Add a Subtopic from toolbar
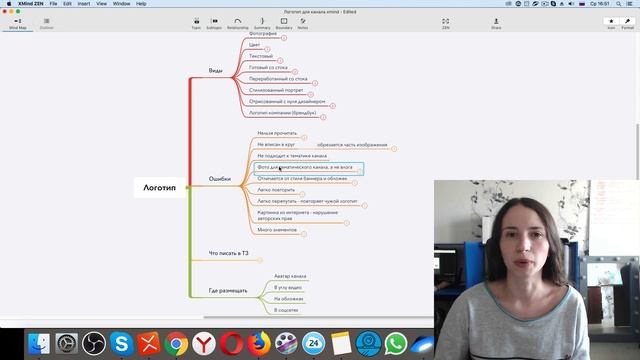The image size is (640, 360). [x=214, y=24]
